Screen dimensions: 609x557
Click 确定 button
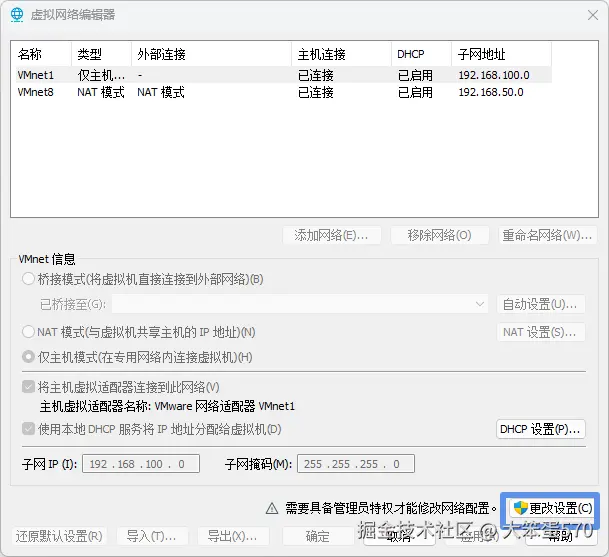(x=318, y=536)
